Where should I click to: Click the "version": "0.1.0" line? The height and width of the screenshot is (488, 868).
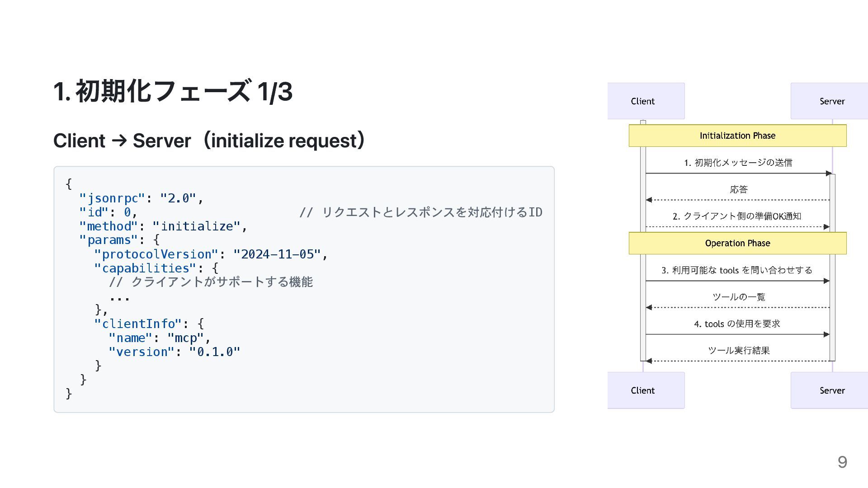(174, 352)
